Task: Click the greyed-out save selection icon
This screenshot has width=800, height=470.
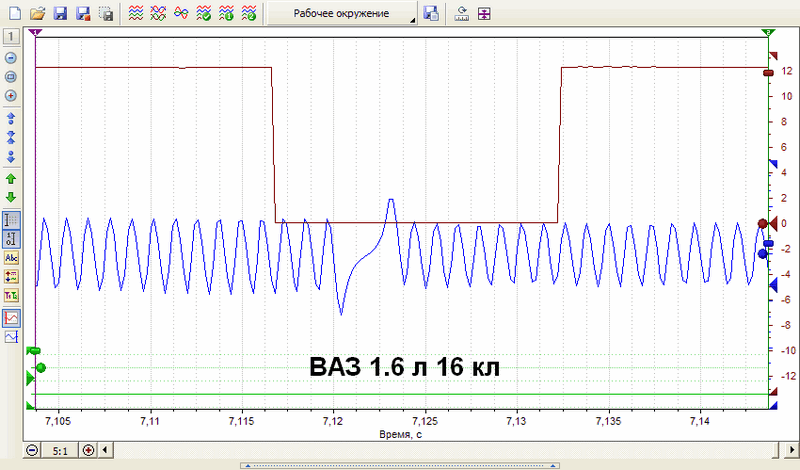Action: click(x=106, y=13)
